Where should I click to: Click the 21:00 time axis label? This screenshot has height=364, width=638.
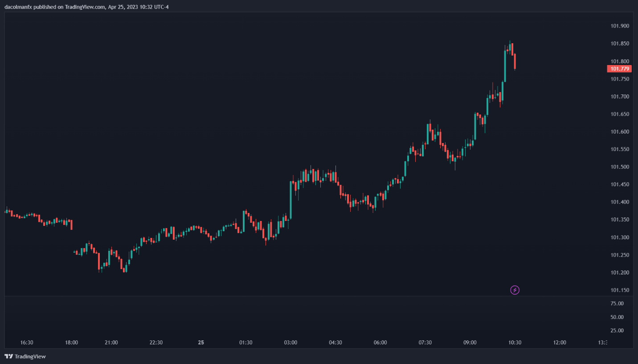tap(111, 343)
